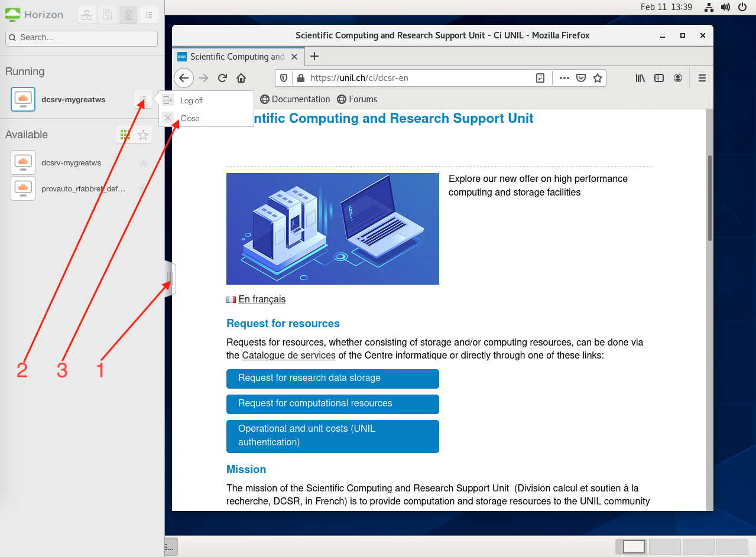Screen dimensions: 756x557
Task: Toggle Firefox sidebars icon
Action: (x=659, y=78)
